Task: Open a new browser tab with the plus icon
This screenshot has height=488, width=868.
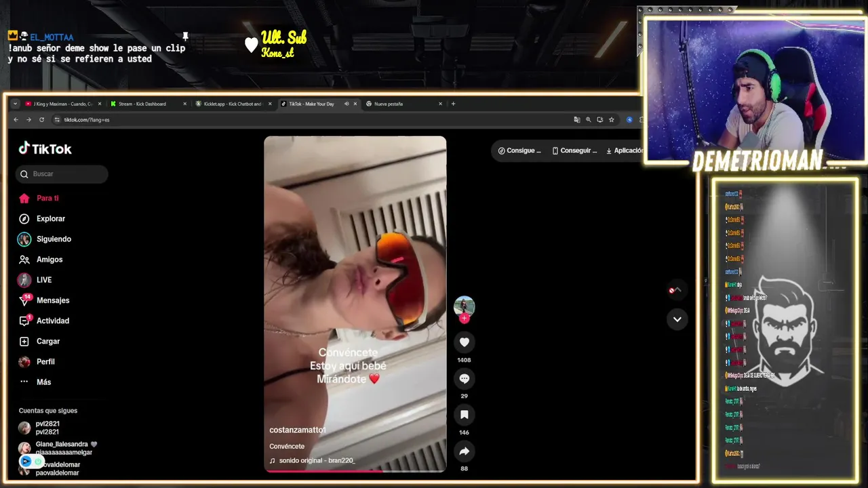Action: (453, 104)
